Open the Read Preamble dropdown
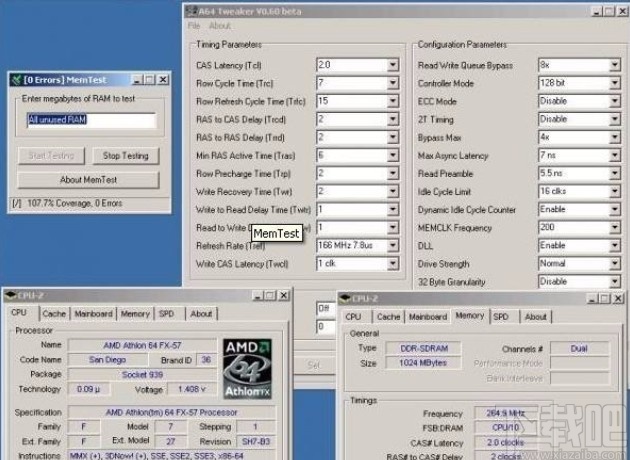Viewport: 630px width, 460px height. click(615, 173)
